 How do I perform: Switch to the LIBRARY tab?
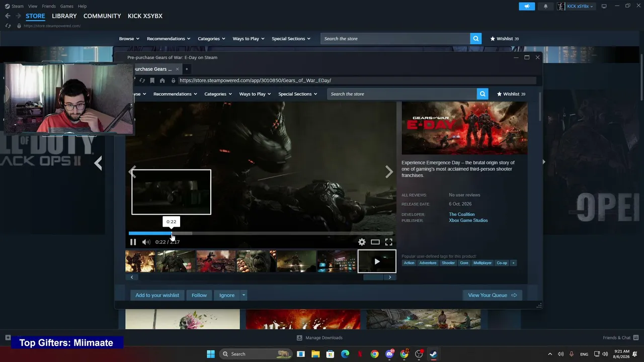[x=64, y=16]
